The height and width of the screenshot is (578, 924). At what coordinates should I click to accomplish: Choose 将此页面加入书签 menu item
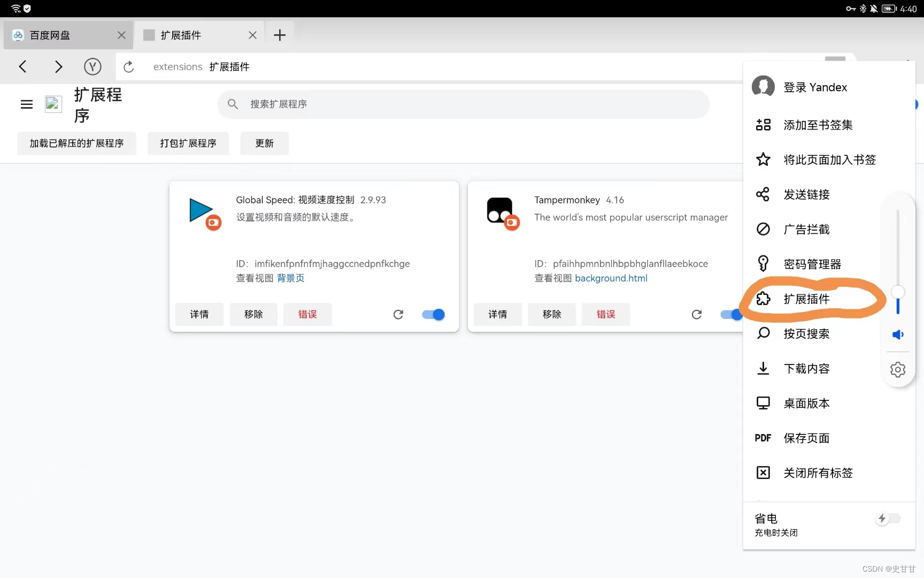coord(829,159)
